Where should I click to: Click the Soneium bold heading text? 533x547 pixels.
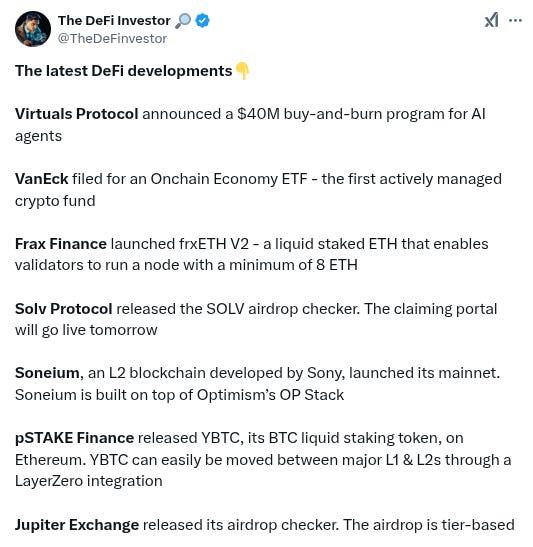point(47,373)
